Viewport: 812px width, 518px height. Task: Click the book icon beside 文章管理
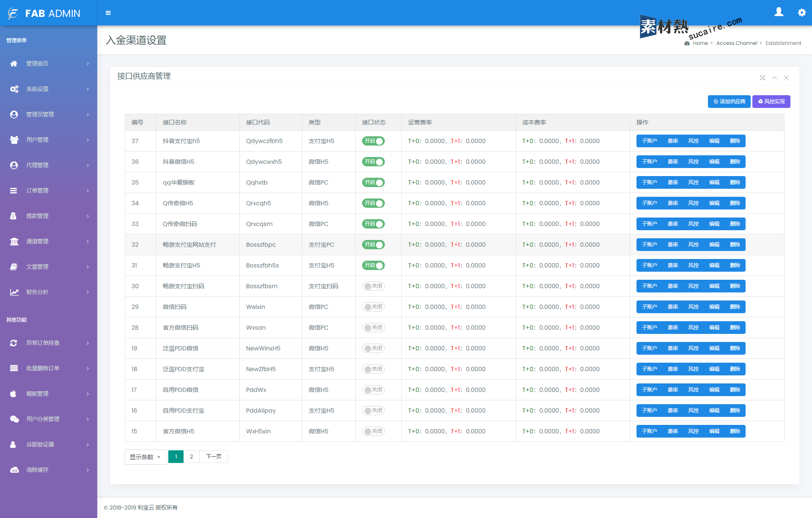click(x=14, y=267)
